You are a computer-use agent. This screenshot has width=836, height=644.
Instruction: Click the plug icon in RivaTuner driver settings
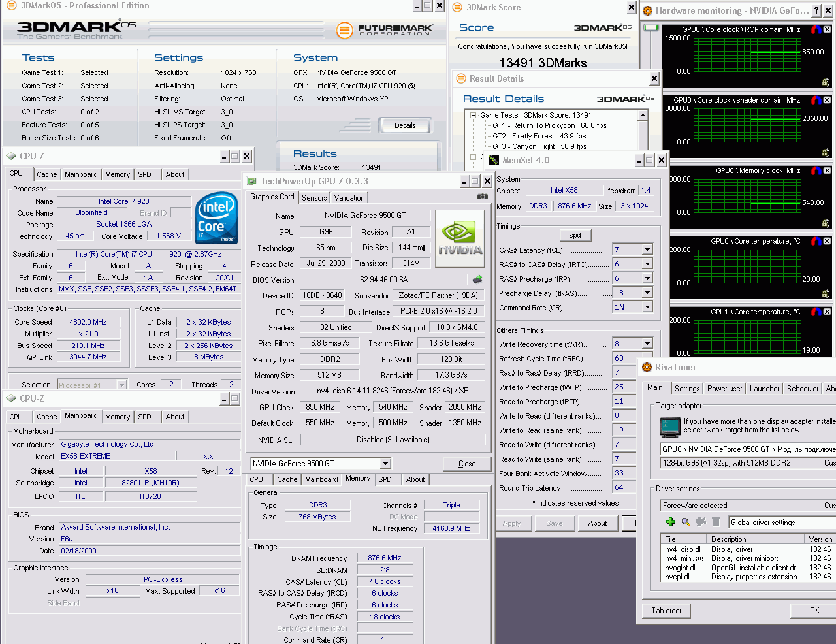(701, 522)
